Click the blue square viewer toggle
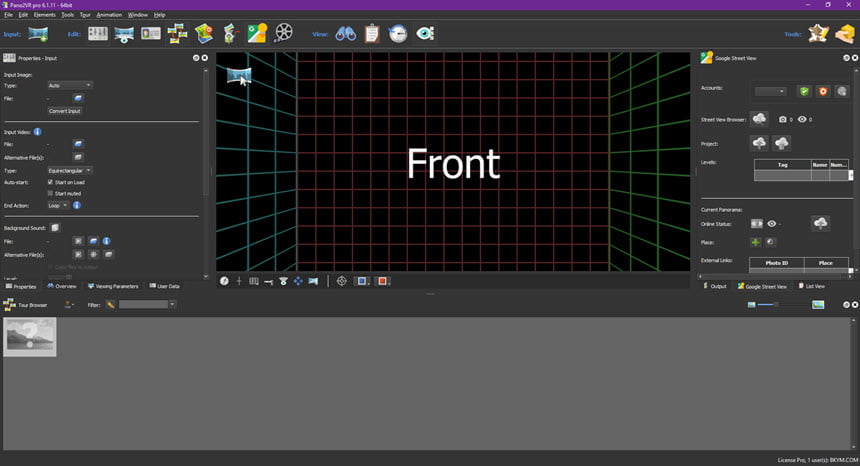 (363, 281)
